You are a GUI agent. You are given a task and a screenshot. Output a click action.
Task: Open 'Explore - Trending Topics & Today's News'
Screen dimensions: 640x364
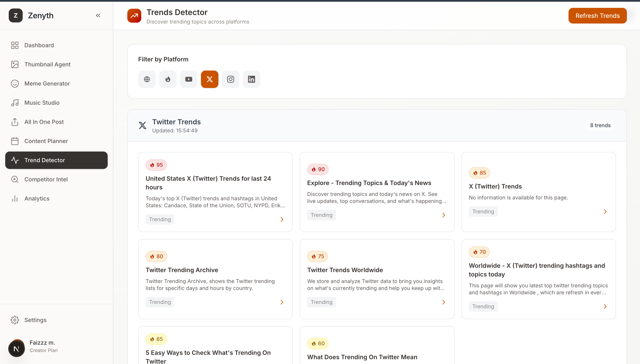tap(369, 183)
